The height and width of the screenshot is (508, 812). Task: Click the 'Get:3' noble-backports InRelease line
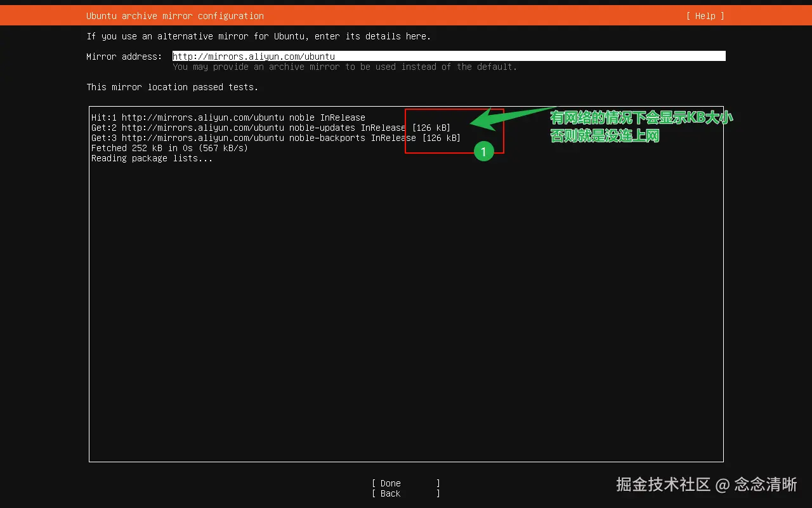[x=276, y=138]
